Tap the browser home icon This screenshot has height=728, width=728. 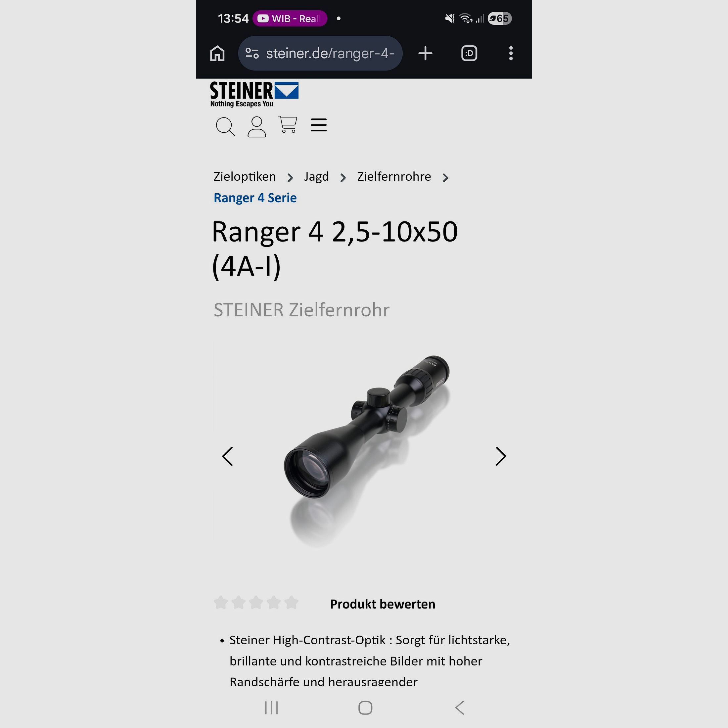coord(217,53)
